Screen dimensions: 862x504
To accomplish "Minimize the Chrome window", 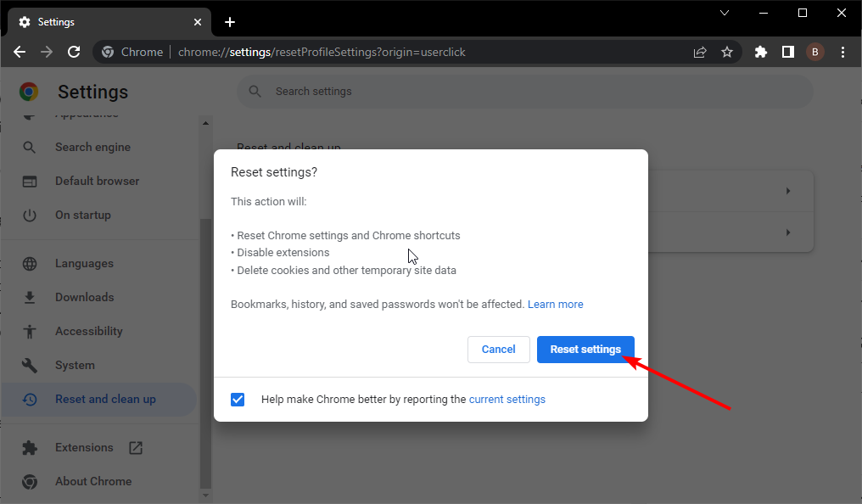I will (x=764, y=13).
